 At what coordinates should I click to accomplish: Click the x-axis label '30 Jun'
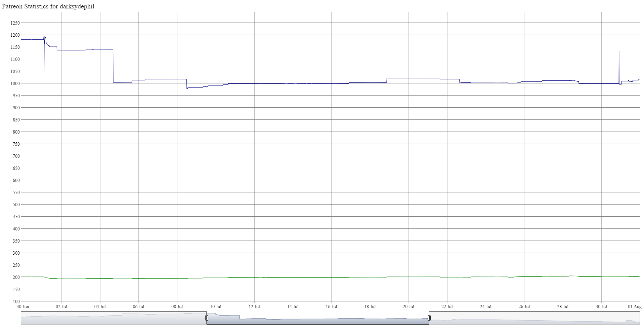(23, 306)
